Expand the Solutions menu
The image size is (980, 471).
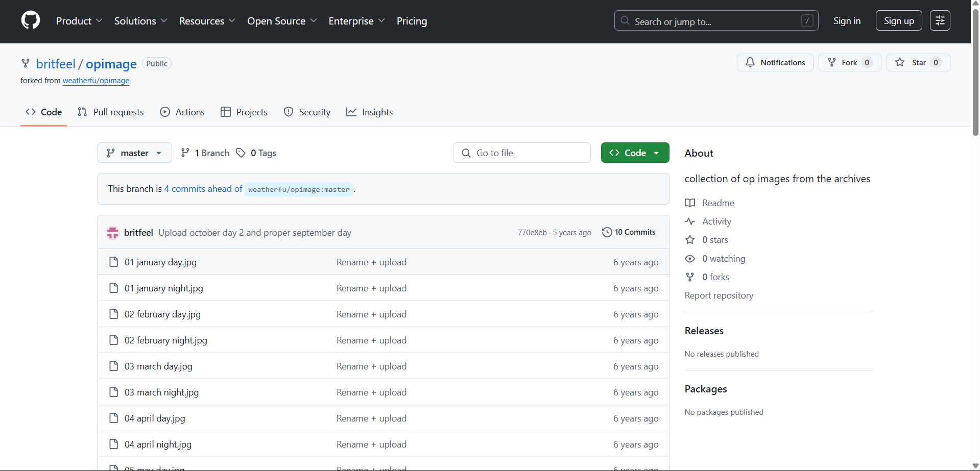pos(140,21)
